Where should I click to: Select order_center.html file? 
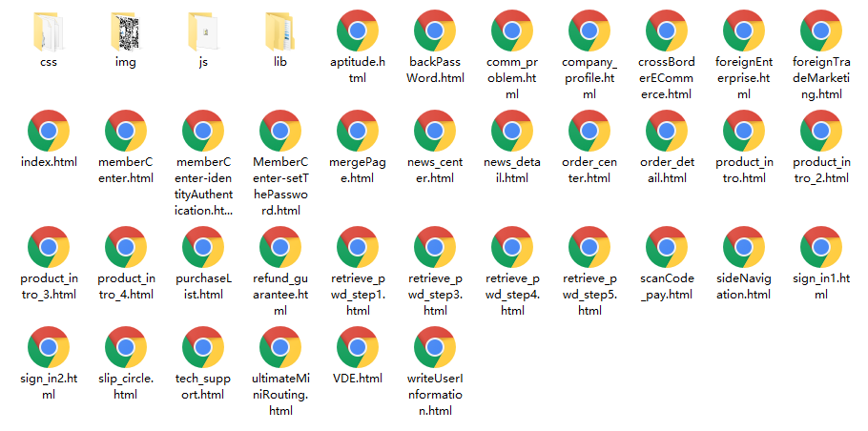(589, 133)
